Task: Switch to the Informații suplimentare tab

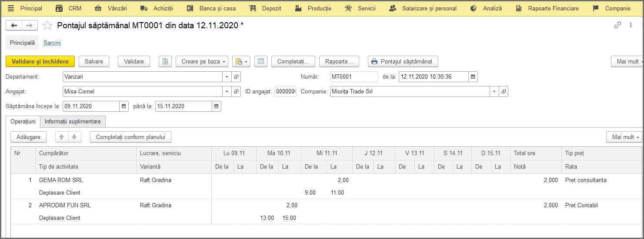Action: click(73, 122)
